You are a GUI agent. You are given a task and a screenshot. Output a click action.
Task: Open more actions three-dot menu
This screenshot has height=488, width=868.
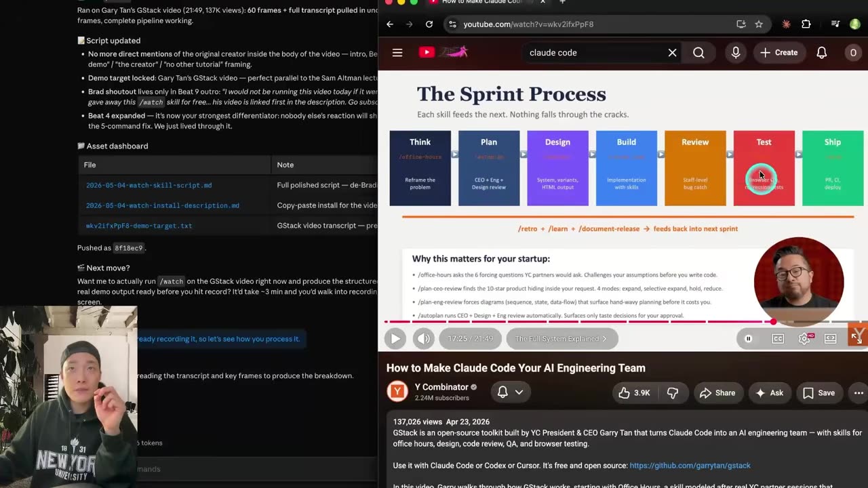[859, 392]
